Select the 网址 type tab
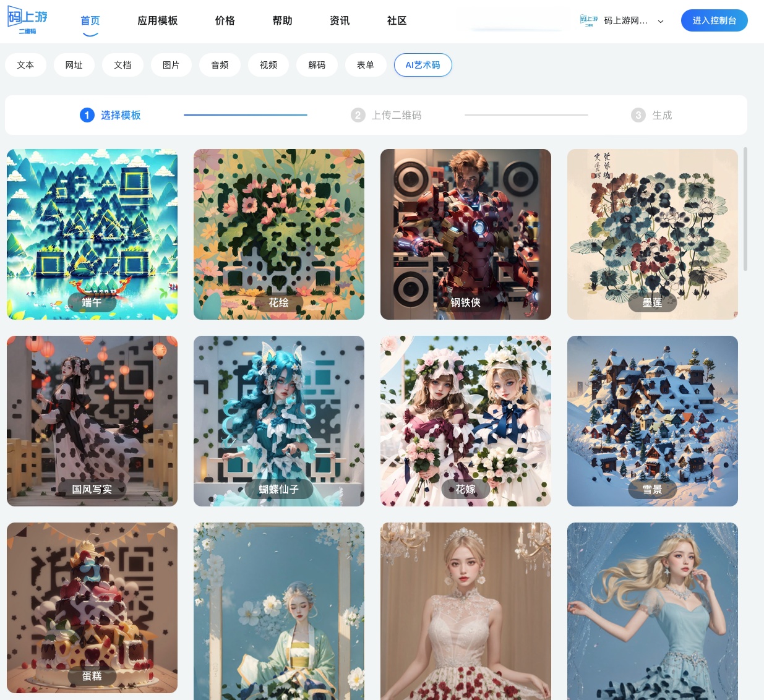The width and height of the screenshot is (764, 700). tap(74, 65)
